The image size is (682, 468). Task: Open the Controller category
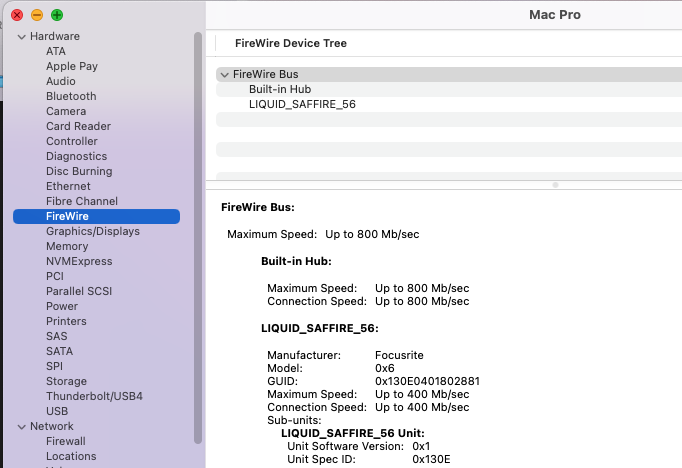tap(72, 141)
